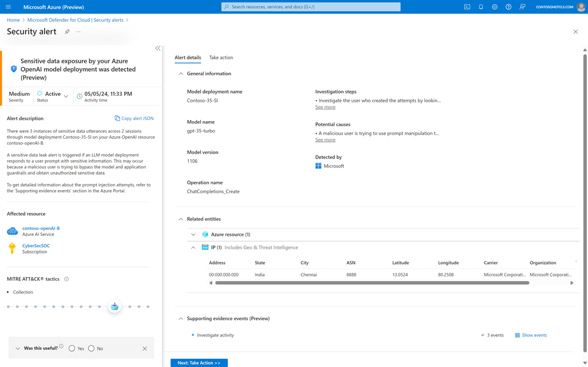Click the ChatCompletions_Create operation value
The image size is (588, 367).
213,191
